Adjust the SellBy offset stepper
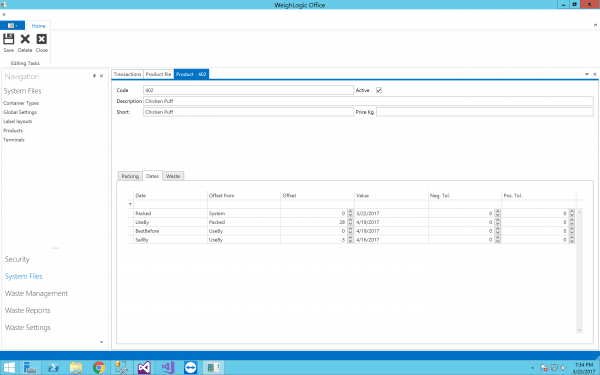Image resolution: width=600 pixels, height=375 pixels. coord(350,240)
